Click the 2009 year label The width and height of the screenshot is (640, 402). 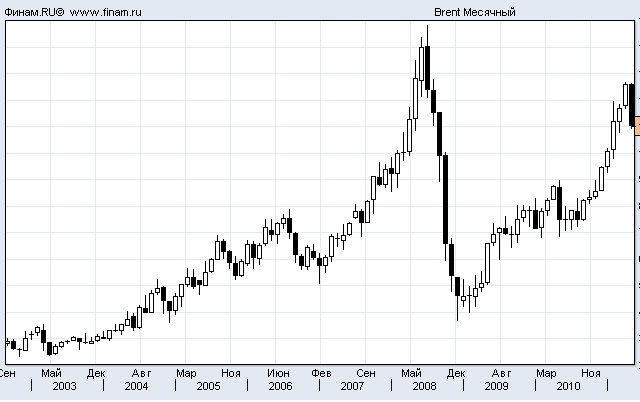coord(496,386)
